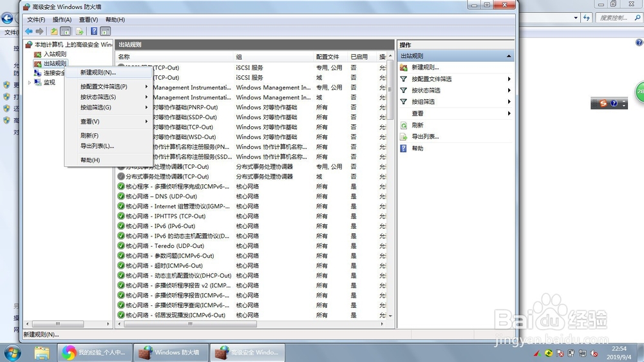This screenshot has width=644, height=362.
Task: Sort by the 组 column header
Action: click(x=273, y=57)
